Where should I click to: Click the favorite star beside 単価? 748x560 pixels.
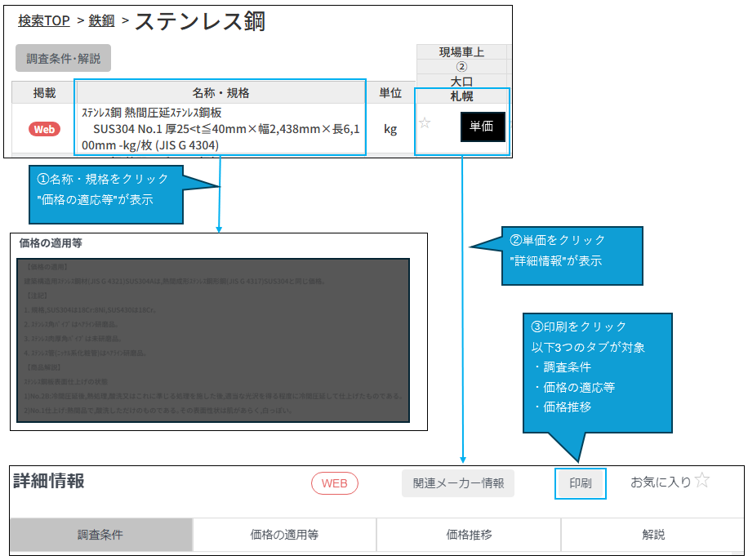[x=425, y=124]
